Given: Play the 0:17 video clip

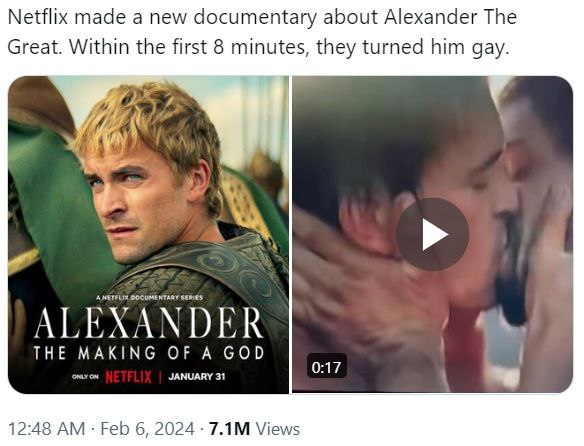Looking at the screenshot, I should (432, 234).
